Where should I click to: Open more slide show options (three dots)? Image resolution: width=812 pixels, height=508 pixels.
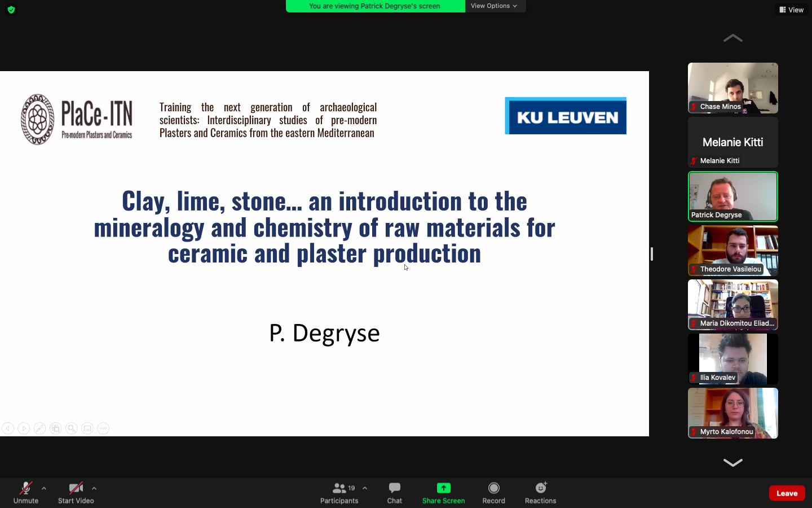click(x=103, y=428)
